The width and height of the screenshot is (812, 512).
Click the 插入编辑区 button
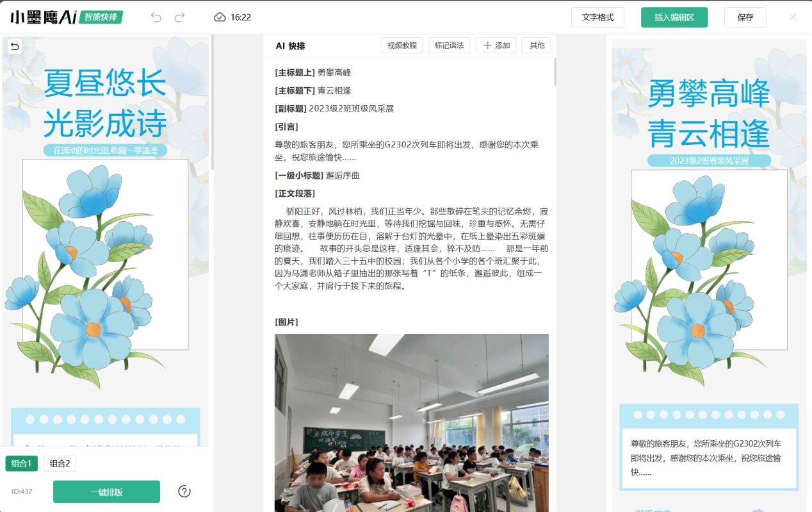click(674, 17)
